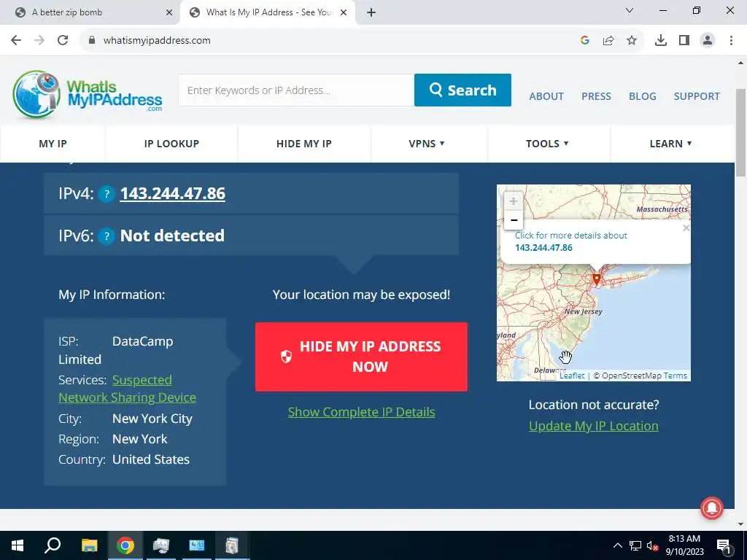Click the page vertical scrollbar thumb
The height and width of the screenshot is (560, 747).
pyautogui.click(x=740, y=133)
